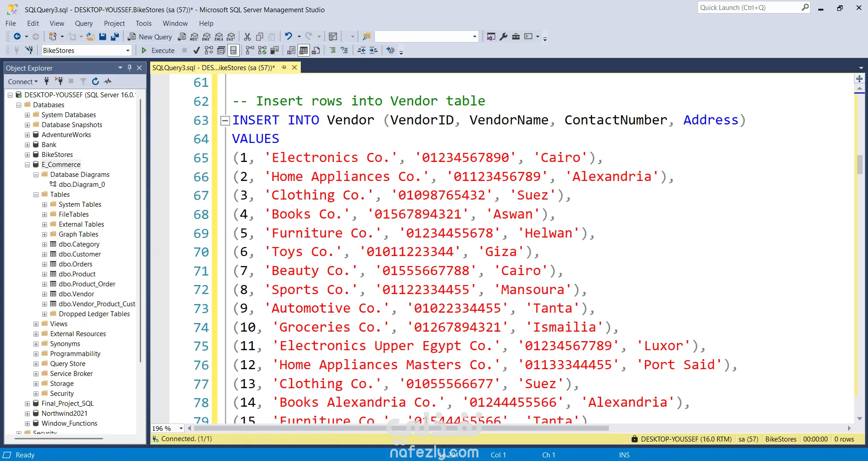Image resolution: width=868 pixels, height=461 pixels.
Task: Select the SQLQuery3.sql document tab
Action: (x=213, y=67)
